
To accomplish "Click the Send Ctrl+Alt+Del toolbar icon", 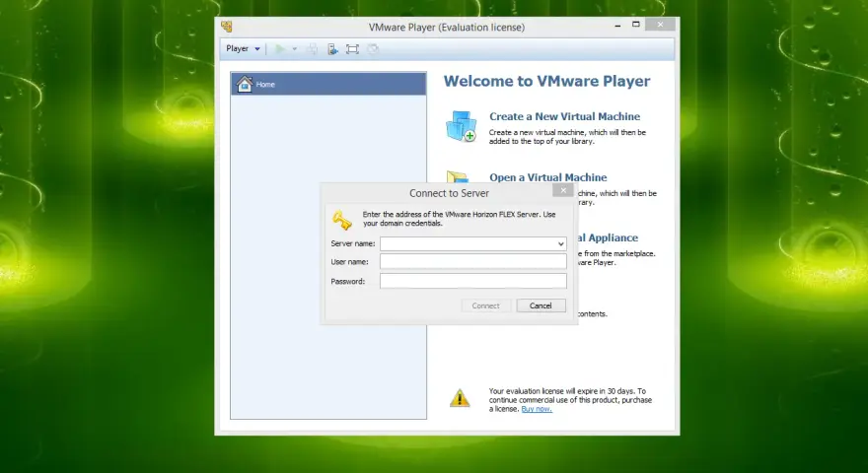I will 313,49.
